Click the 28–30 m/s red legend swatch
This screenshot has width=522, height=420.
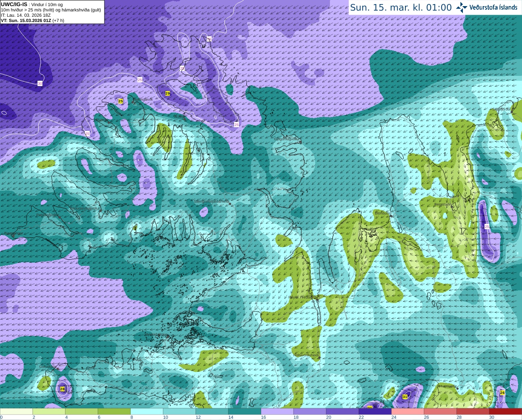pyautogui.click(x=473, y=411)
